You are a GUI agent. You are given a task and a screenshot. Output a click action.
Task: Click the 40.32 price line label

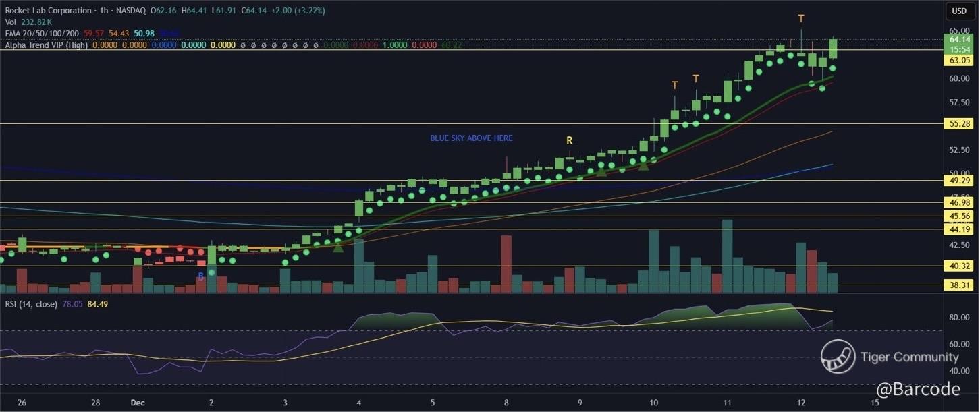click(960, 266)
